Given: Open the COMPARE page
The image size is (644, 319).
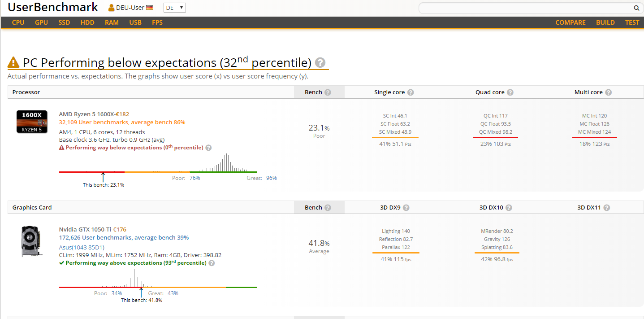Looking at the screenshot, I should 571,22.
